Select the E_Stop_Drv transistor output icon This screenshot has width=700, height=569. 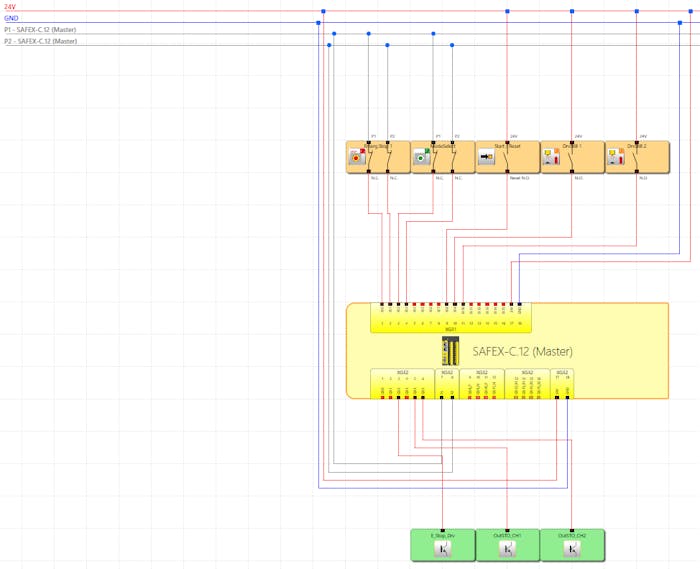tap(442, 549)
